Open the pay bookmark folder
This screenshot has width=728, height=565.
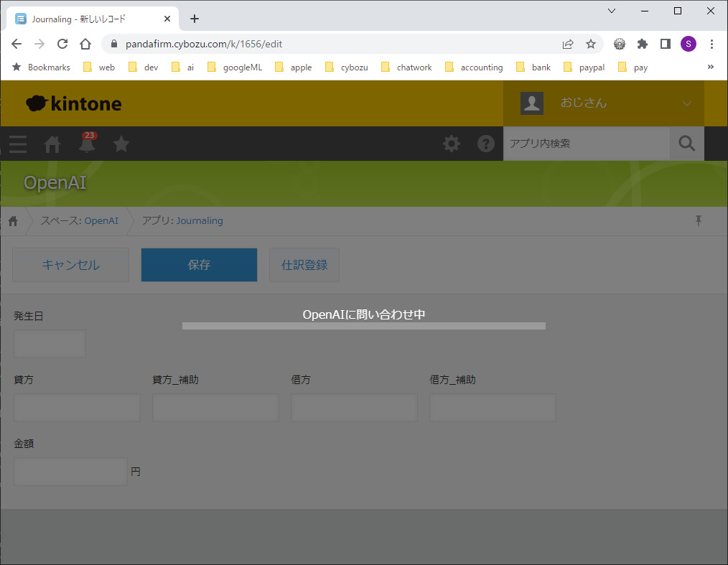(633, 67)
